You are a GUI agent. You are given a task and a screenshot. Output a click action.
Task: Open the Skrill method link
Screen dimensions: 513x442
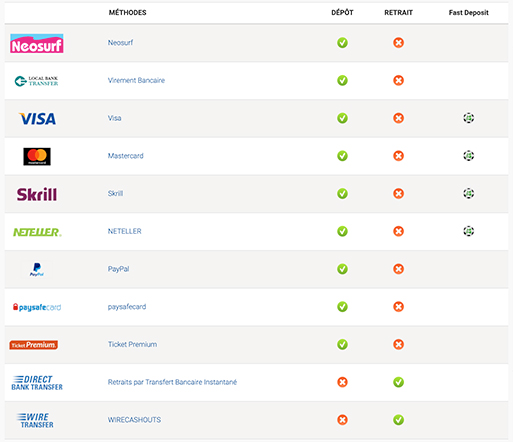tap(115, 193)
